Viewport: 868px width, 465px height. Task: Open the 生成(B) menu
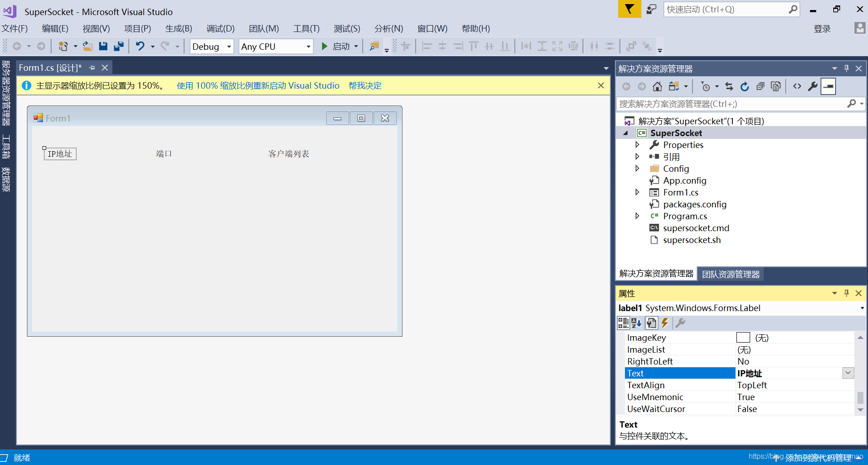coord(179,28)
